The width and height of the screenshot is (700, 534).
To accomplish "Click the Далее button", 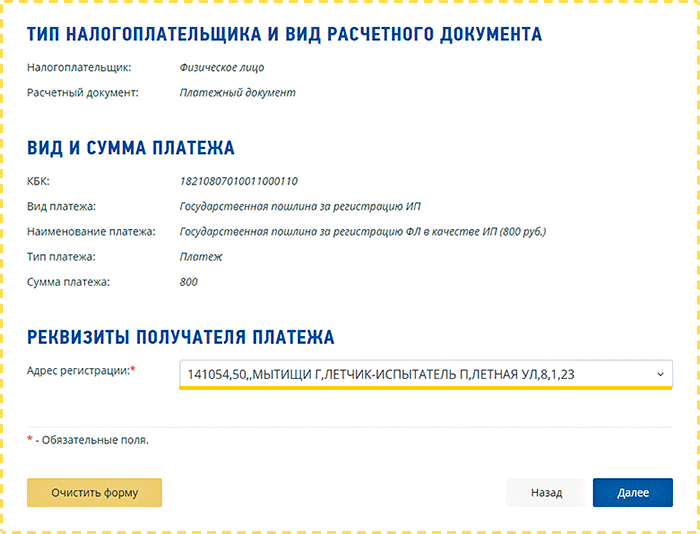I will 633,492.
